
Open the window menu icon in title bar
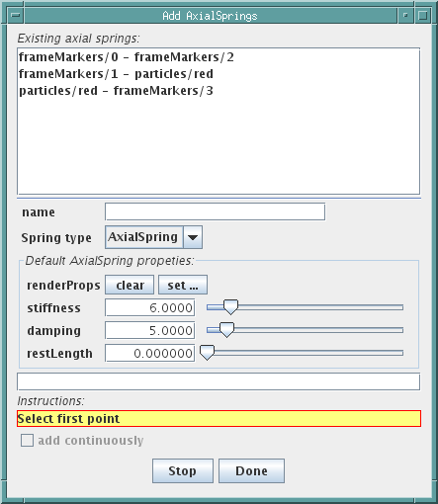coord(16,16)
